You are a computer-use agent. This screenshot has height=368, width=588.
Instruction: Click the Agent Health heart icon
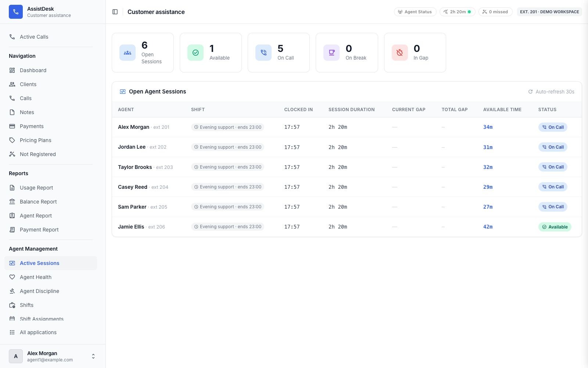tap(12, 277)
